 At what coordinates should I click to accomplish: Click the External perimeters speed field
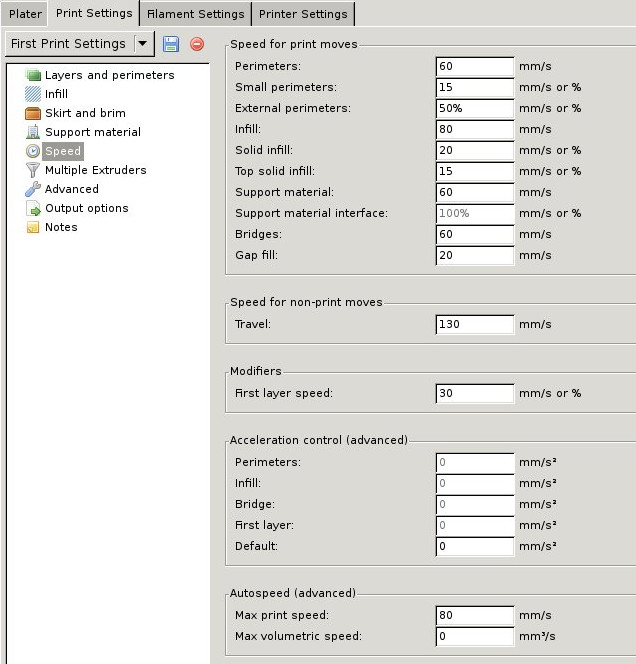[475, 108]
